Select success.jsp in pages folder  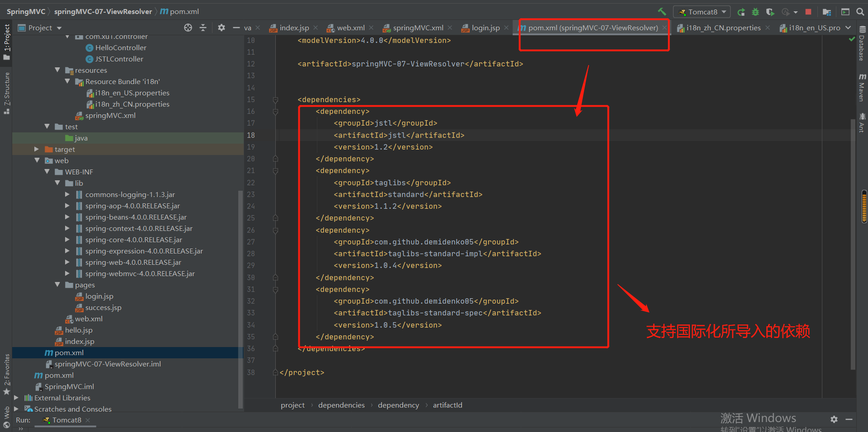pyautogui.click(x=103, y=307)
